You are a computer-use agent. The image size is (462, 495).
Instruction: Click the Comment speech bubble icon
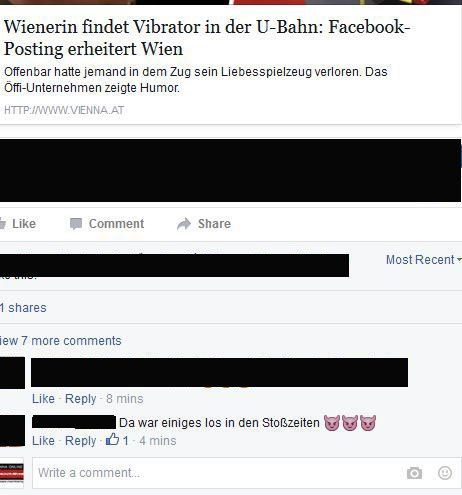pos(76,224)
